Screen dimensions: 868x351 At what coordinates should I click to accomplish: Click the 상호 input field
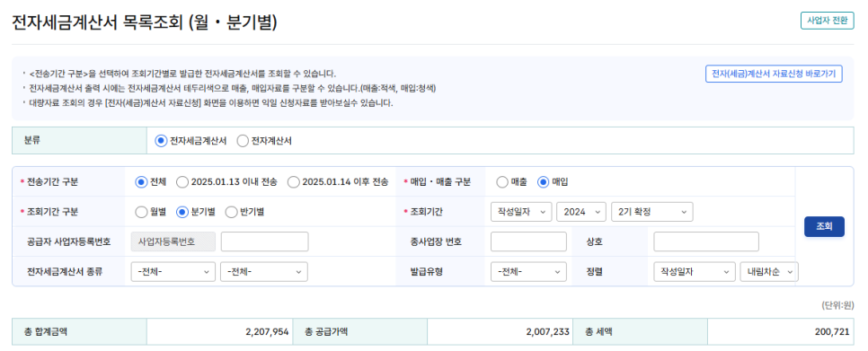click(706, 242)
